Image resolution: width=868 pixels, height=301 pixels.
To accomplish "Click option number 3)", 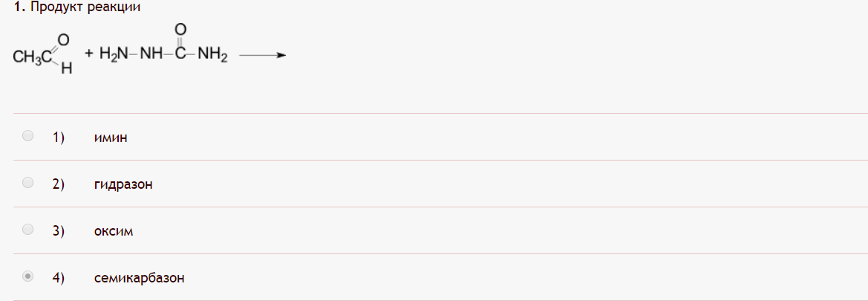I will 59,230.
